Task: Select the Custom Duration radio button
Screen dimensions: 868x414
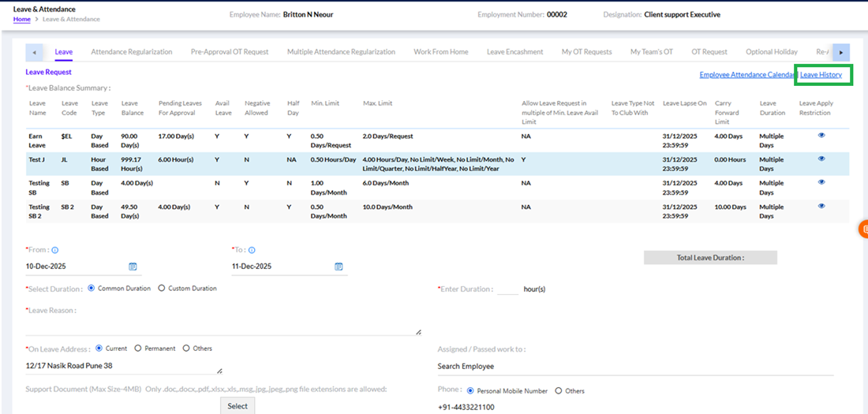Action: coord(162,289)
